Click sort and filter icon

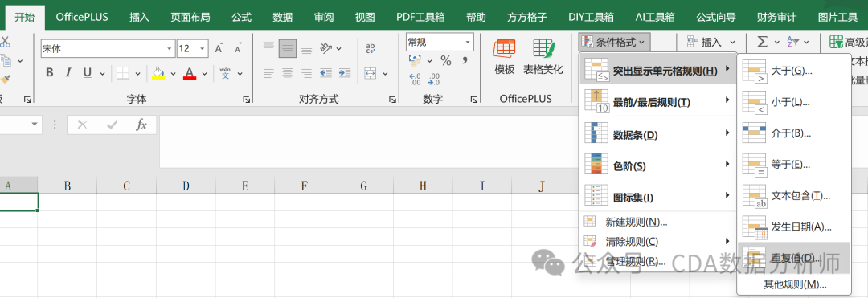[793, 42]
